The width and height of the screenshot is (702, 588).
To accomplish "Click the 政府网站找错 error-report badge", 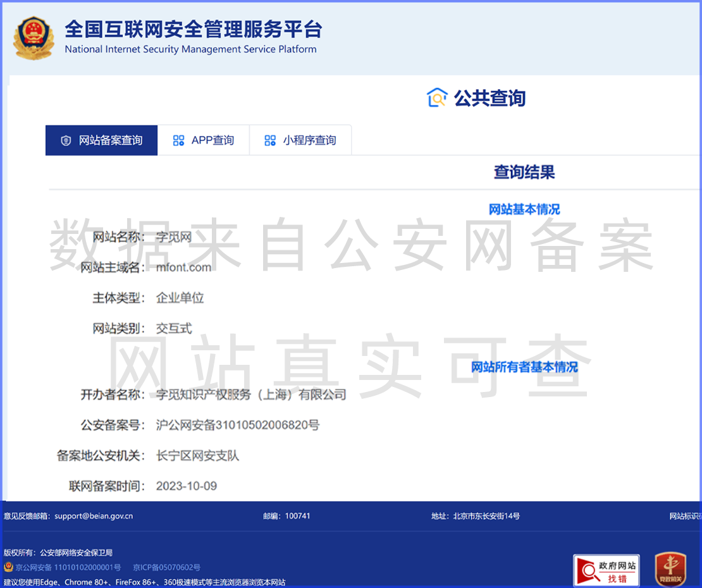I will coord(606,569).
